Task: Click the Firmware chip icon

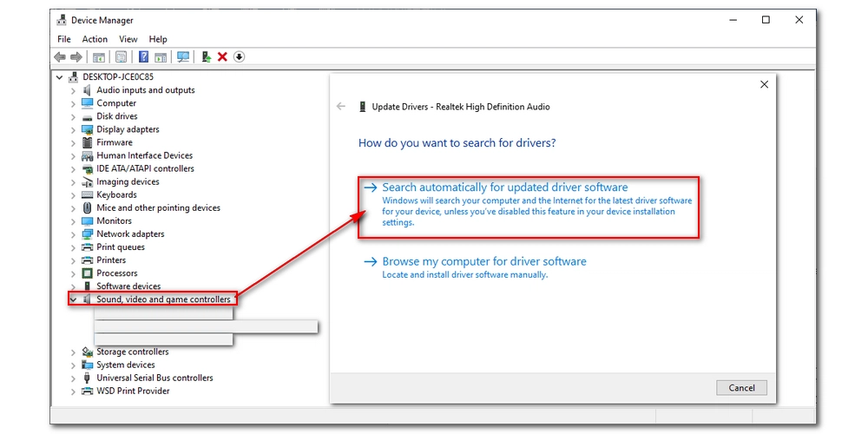Action: [87, 142]
